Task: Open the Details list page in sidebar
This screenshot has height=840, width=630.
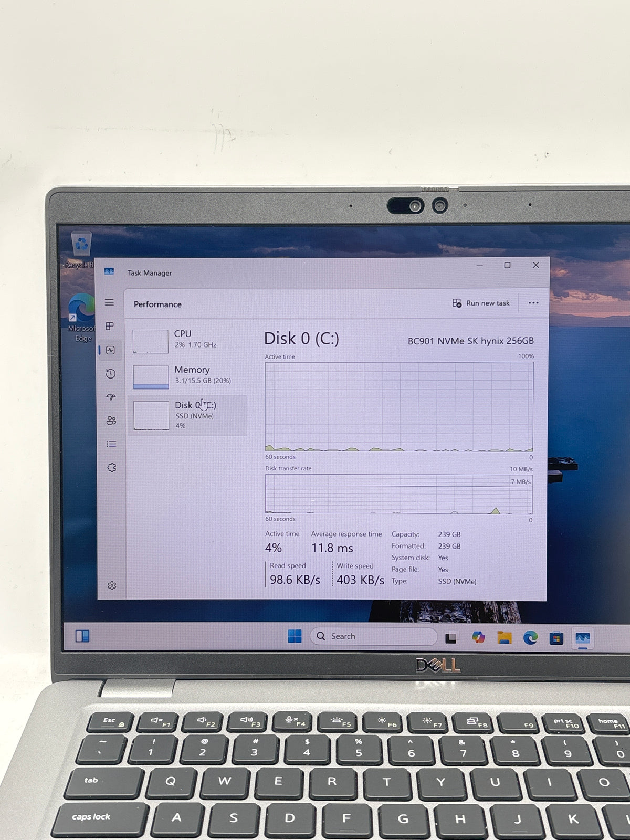Action: pyautogui.click(x=111, y=444)
